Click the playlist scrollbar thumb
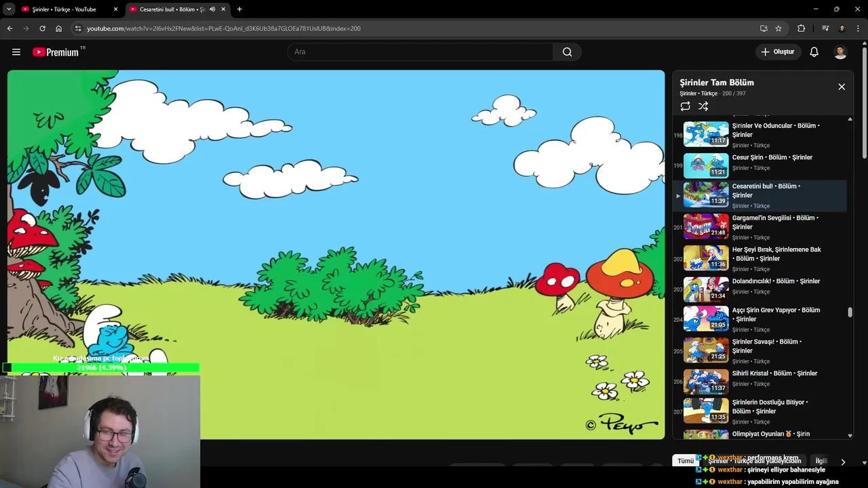This screenshot has height=488, width=868. click(850, 312)
